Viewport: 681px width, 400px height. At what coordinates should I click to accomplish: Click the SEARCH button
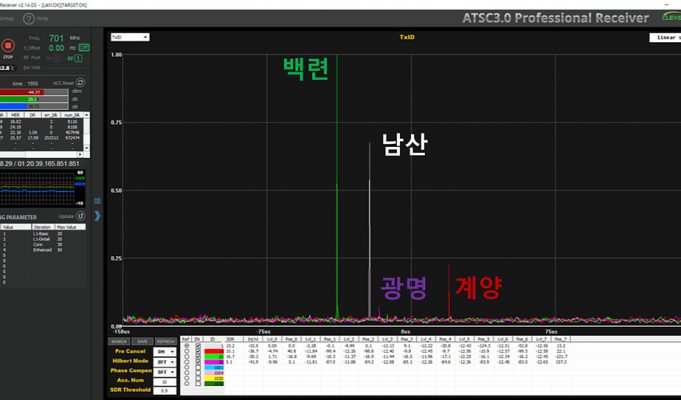point(119,341)
